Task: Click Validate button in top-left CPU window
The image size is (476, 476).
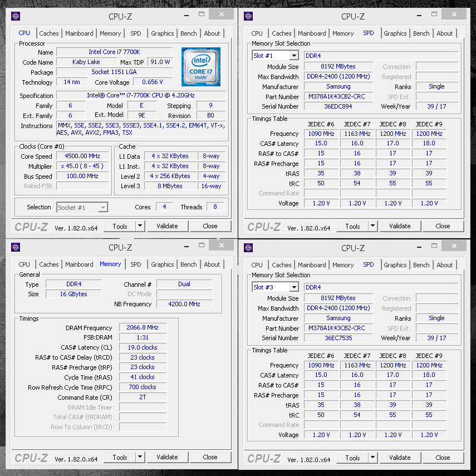Action: [x=167, y=226]
